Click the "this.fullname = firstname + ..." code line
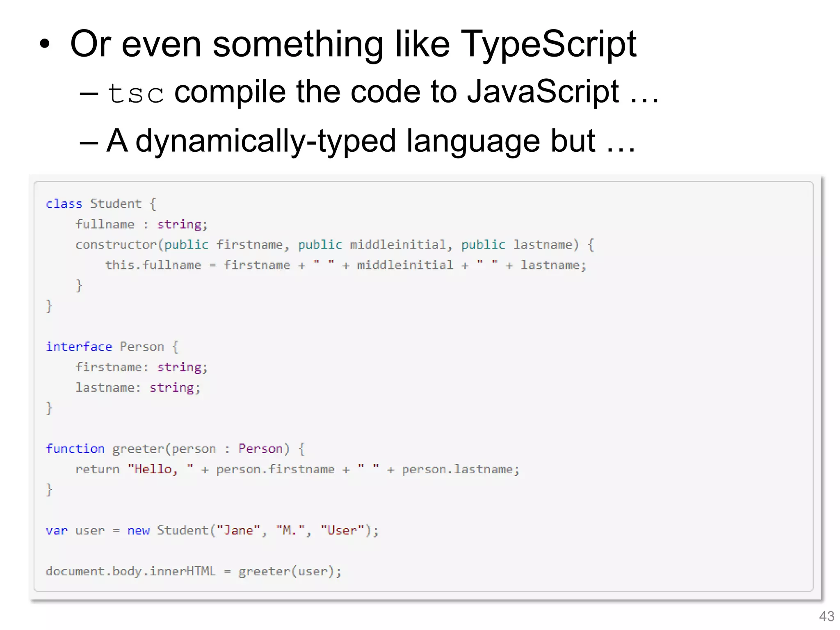840x630 pixels. (346, 265)
